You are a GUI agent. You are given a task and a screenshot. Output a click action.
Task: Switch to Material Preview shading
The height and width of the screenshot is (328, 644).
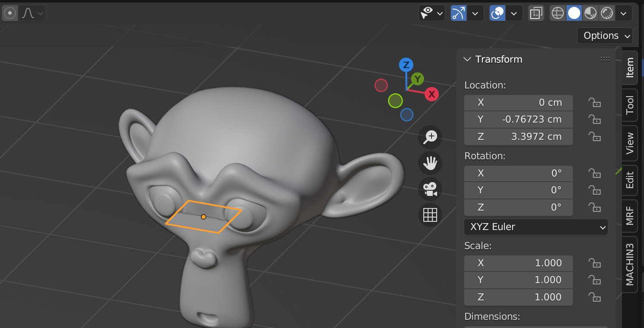[x=591, y=13]
